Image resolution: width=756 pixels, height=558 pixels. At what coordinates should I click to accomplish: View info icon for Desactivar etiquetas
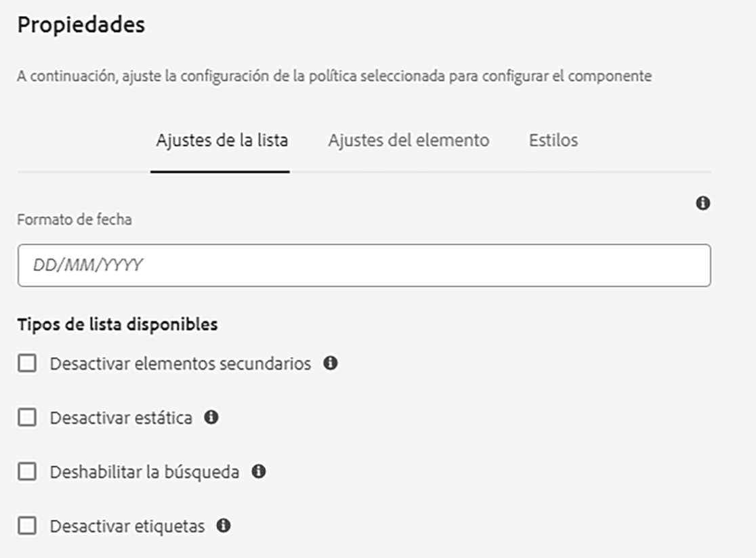pos(224,525)
